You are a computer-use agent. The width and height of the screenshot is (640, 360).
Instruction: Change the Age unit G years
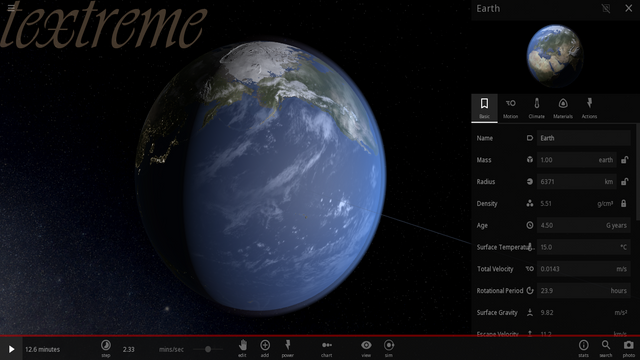click(616, 225)
